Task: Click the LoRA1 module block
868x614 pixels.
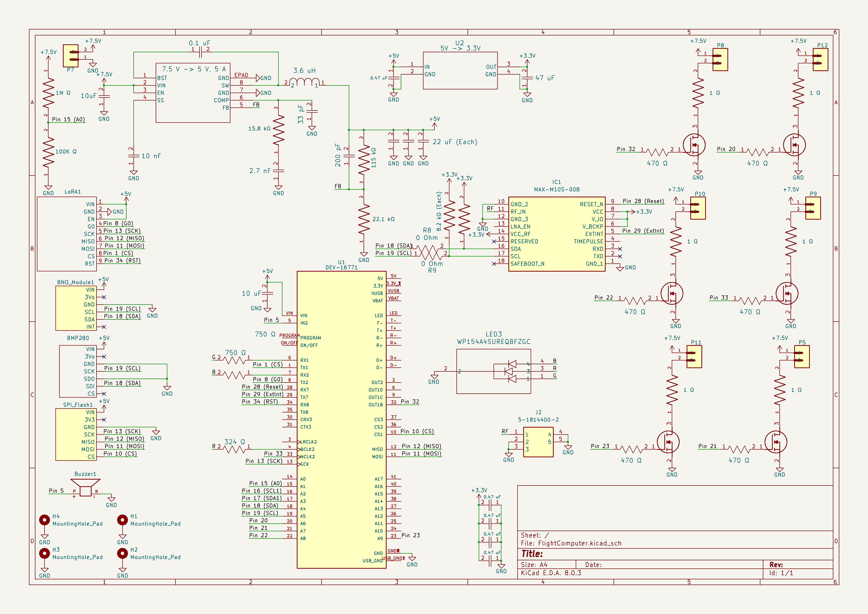Action: 67,234
